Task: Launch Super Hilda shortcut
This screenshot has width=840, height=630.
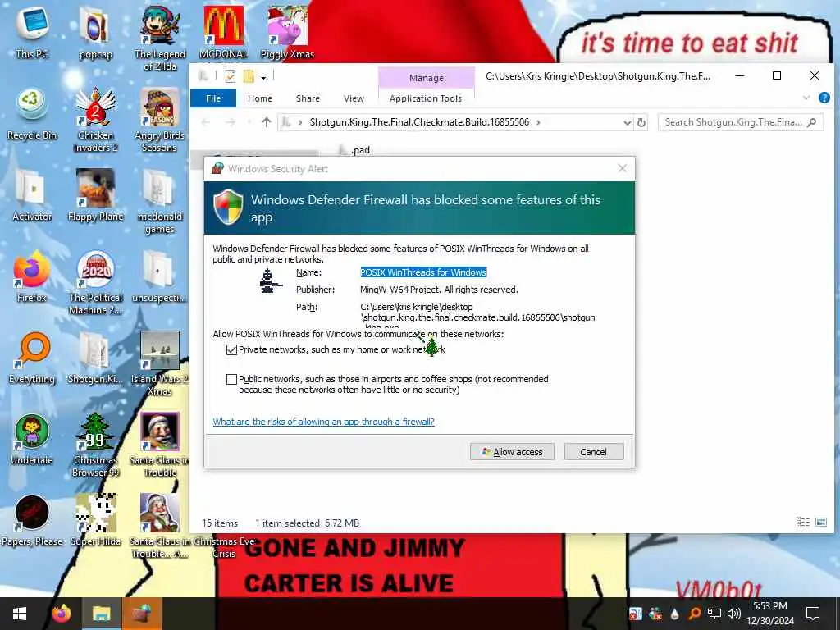Action: [95, 519]
